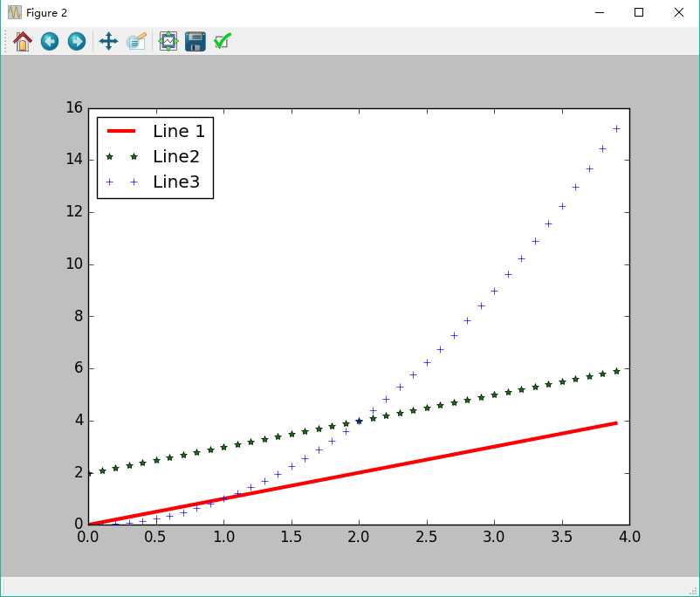
Task: Click the x-axis tick label 3.5
Action: pyautogui.click(x=561, y=537)
